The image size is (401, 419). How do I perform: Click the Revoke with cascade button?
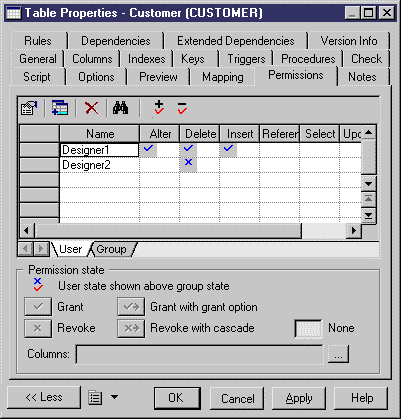[131, 328]
